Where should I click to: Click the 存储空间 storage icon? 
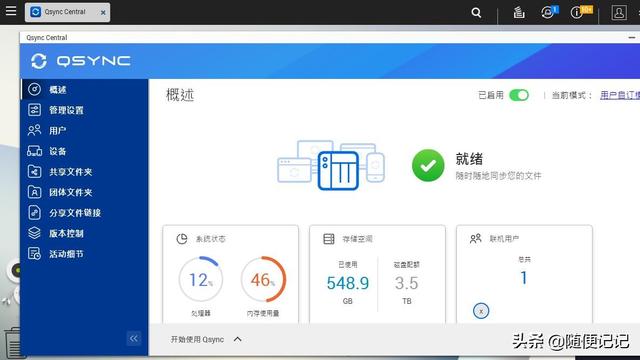(x=329, y=239)
